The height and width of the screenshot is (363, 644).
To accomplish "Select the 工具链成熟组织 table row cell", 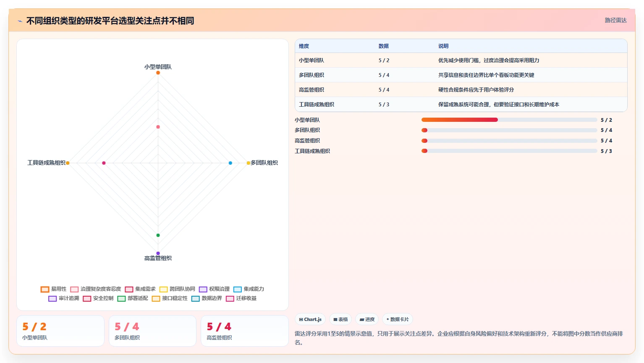I will [317, 105].
